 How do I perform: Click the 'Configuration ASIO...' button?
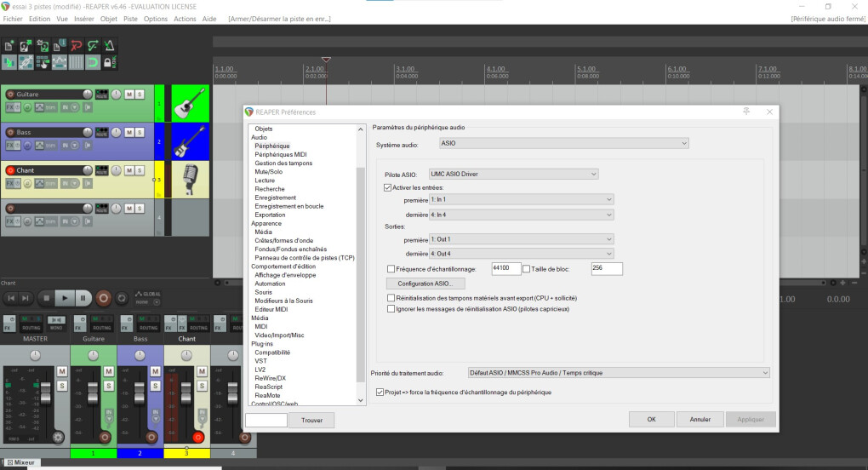point(425,284)
